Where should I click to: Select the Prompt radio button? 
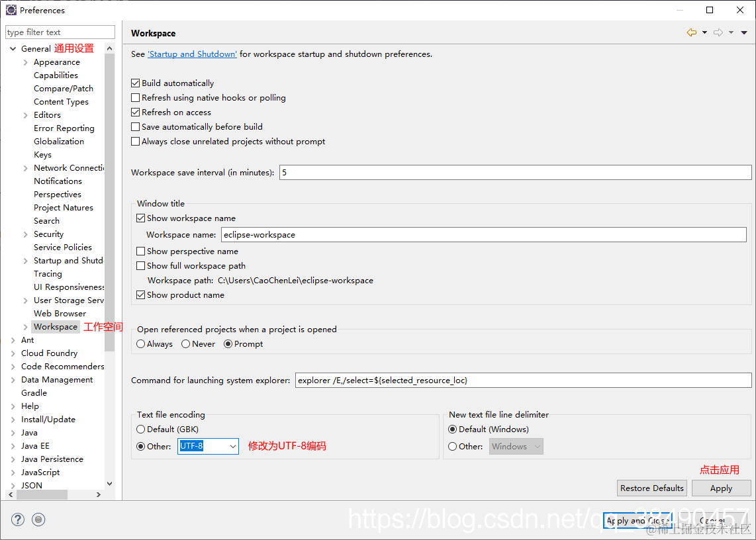(x=228, y=344)
